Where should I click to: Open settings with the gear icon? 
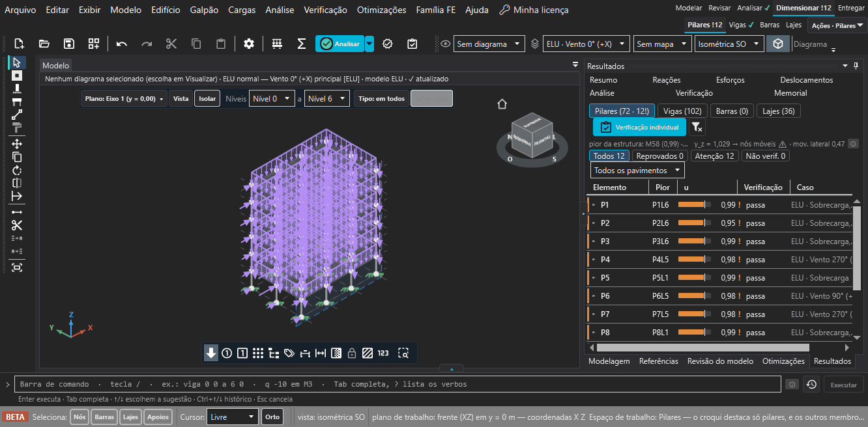249,44
